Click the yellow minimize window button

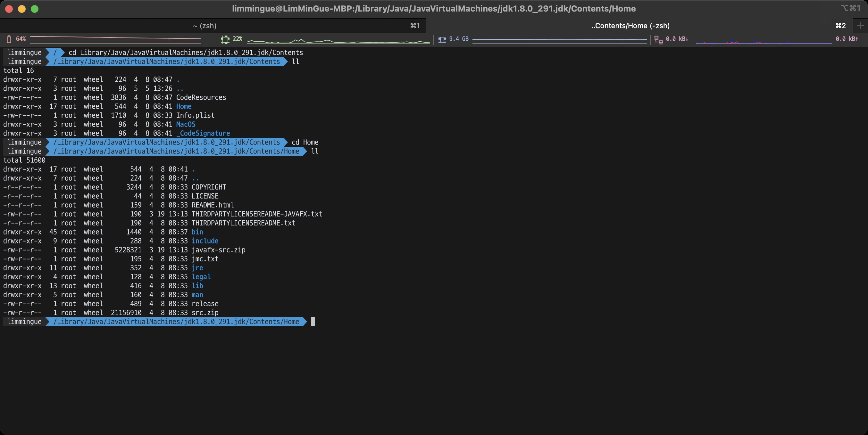tap(21, 9)
